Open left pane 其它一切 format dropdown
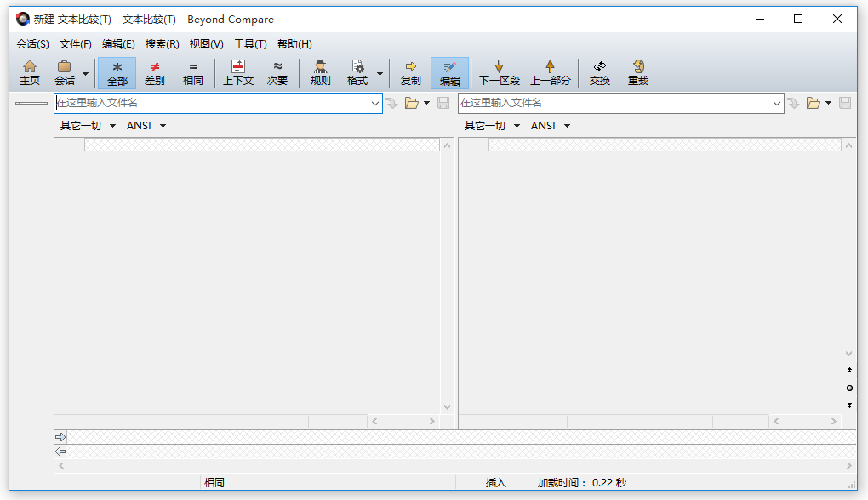Image resolution: width=868 pixels, height=500 pixels. click(88, 126)
